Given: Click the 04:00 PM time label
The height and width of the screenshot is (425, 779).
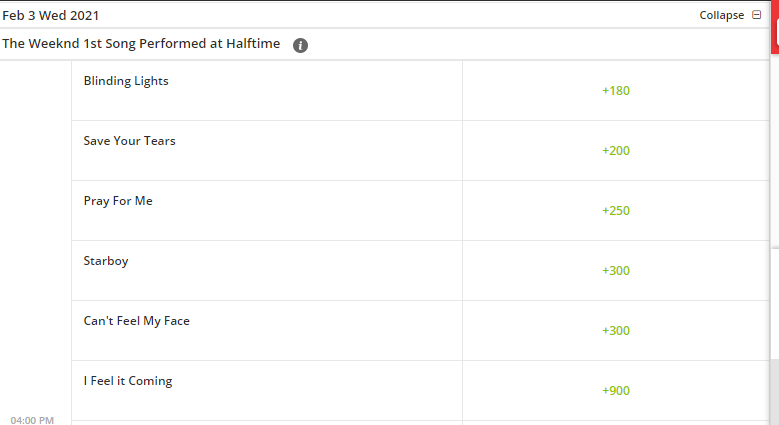Looking at the screenshot, I should pyautogui.click(x=32, y=420).
